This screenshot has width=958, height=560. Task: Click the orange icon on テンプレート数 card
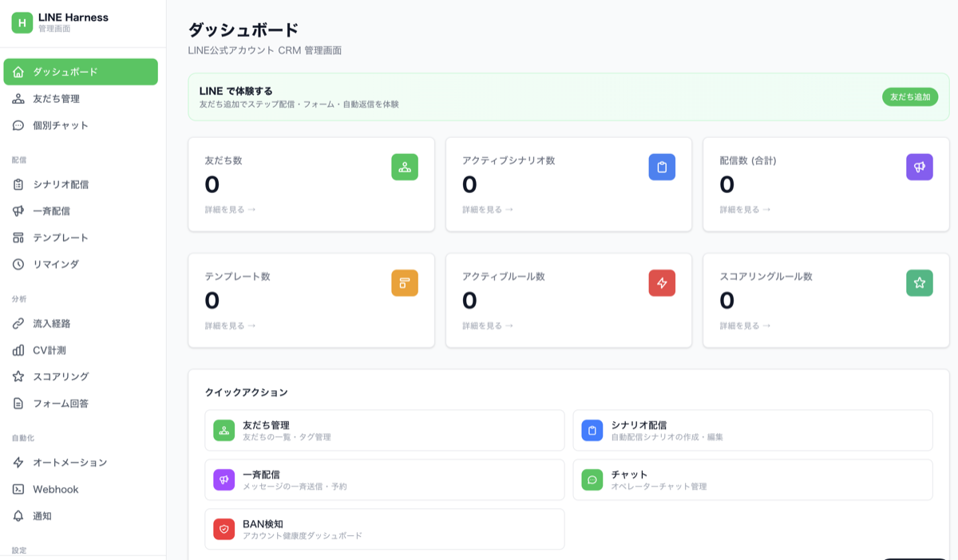(x=405, y=282)
